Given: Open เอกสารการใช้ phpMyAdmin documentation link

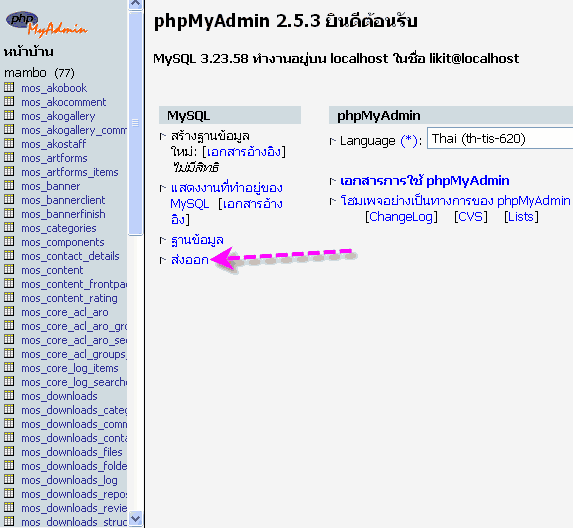Looking at the screenshot, I should click(425, 181).
